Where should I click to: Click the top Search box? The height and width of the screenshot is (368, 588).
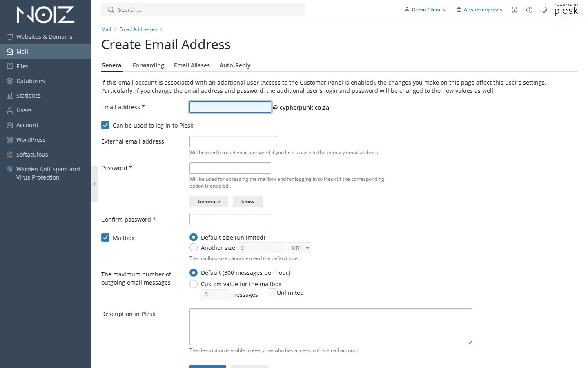[x=203, y=10]
